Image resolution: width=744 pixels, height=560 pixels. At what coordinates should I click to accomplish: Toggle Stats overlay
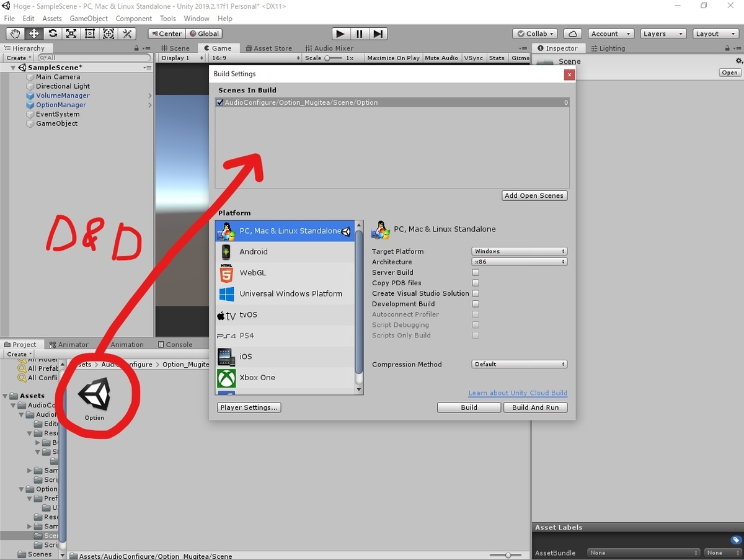[x=497, y=58]
